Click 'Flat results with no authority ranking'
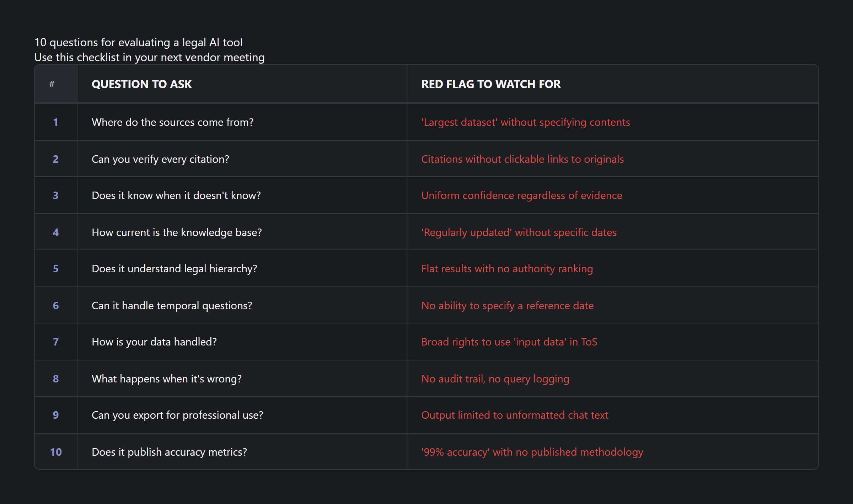The width and height of the screenshot is (853, 504). [x=507, y=269]
